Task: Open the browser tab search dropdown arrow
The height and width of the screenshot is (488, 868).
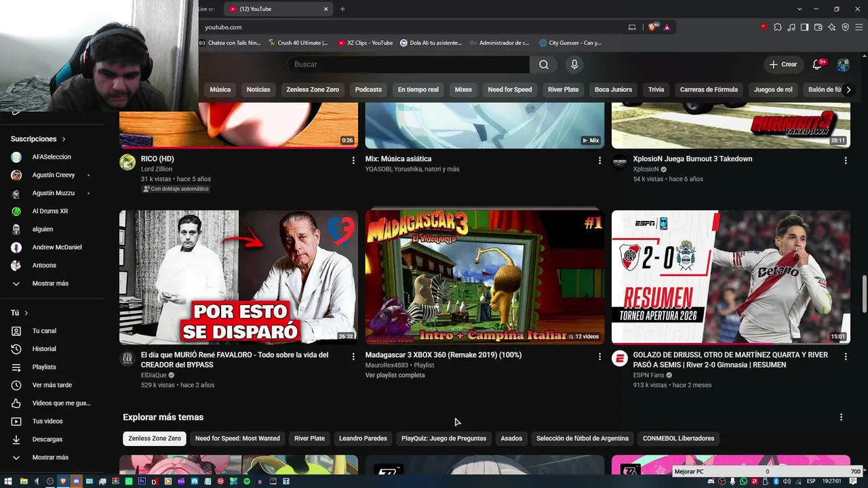Action: [x=800, y=9]
